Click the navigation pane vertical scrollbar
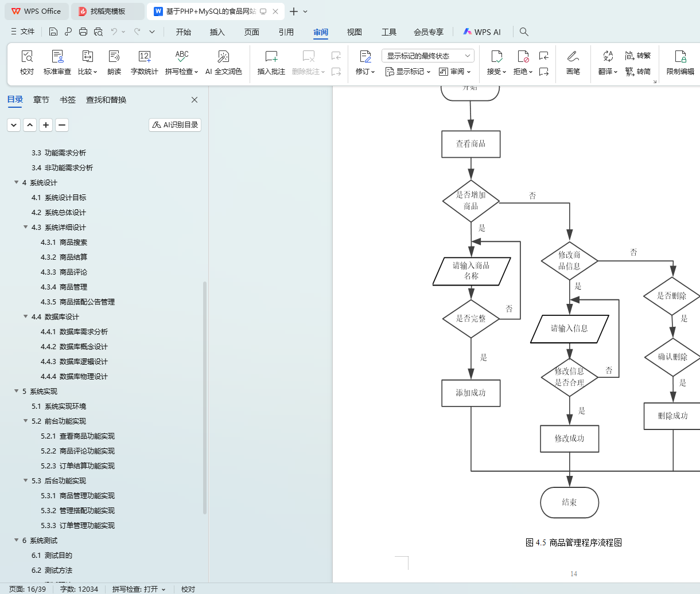 205,396
